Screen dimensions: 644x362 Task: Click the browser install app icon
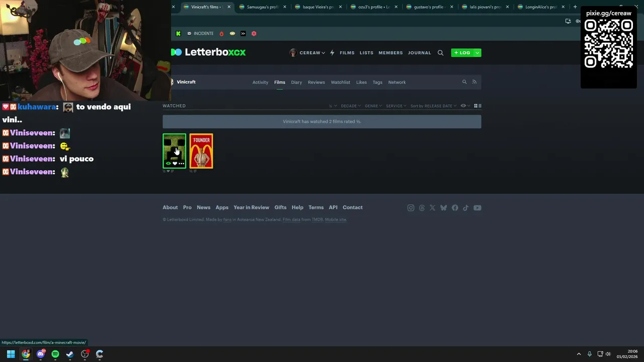click(x=568, y=21)
